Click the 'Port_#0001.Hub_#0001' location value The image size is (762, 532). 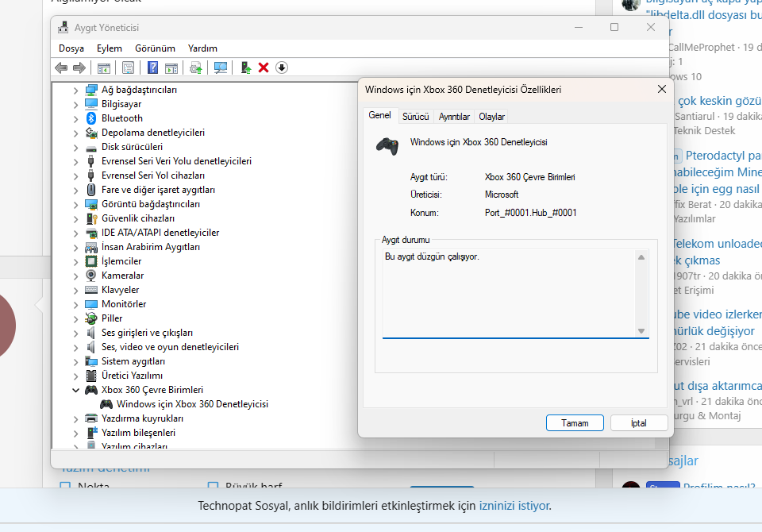click(x=531, y=213)
